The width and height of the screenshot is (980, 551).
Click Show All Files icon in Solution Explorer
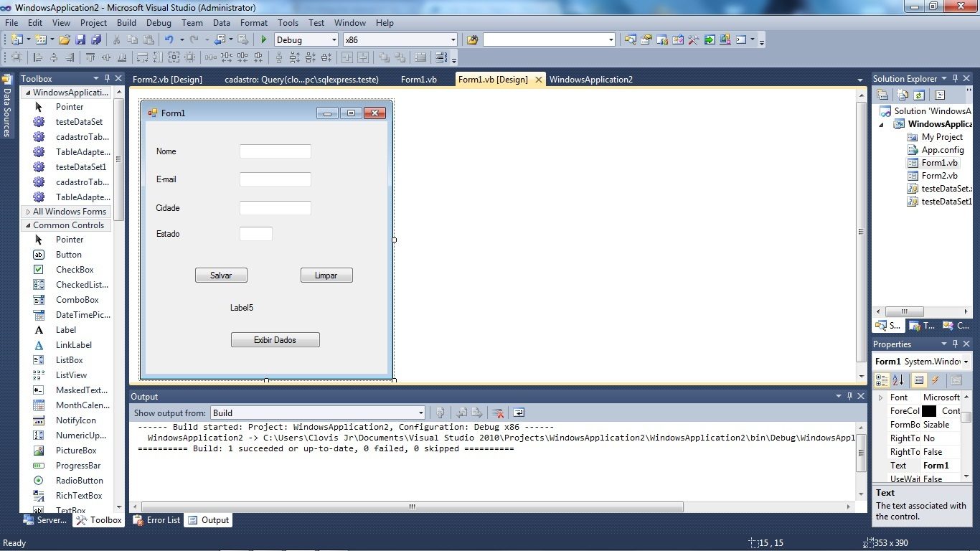(x=903, y=95)
